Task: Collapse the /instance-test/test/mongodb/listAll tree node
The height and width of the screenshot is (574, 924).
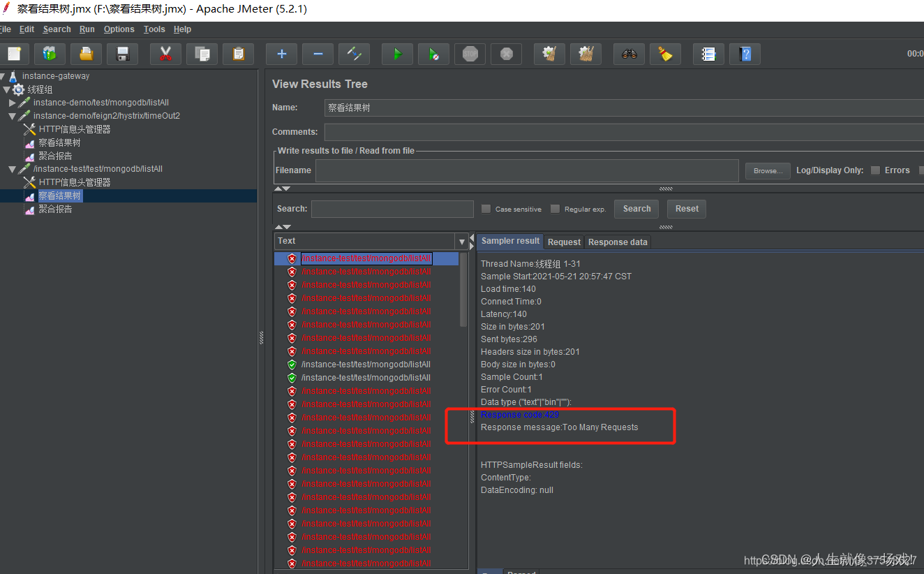Action: pos(12,169)
